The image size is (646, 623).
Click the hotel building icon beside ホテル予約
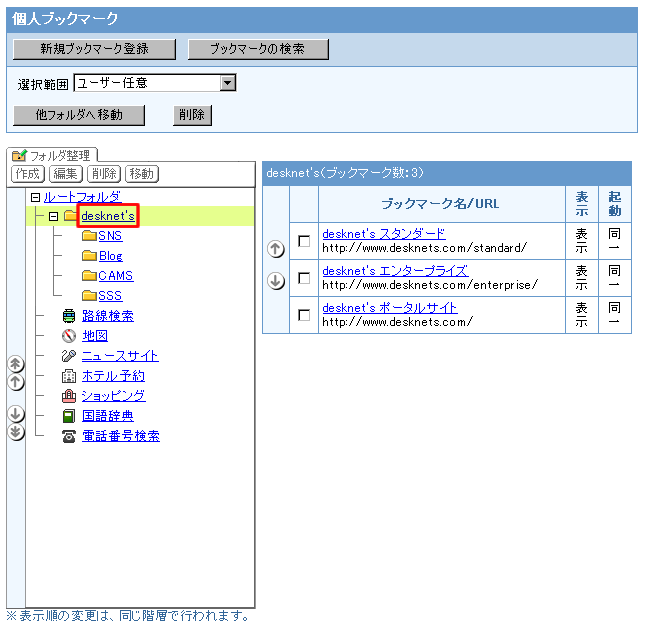(x=69, y=376)
